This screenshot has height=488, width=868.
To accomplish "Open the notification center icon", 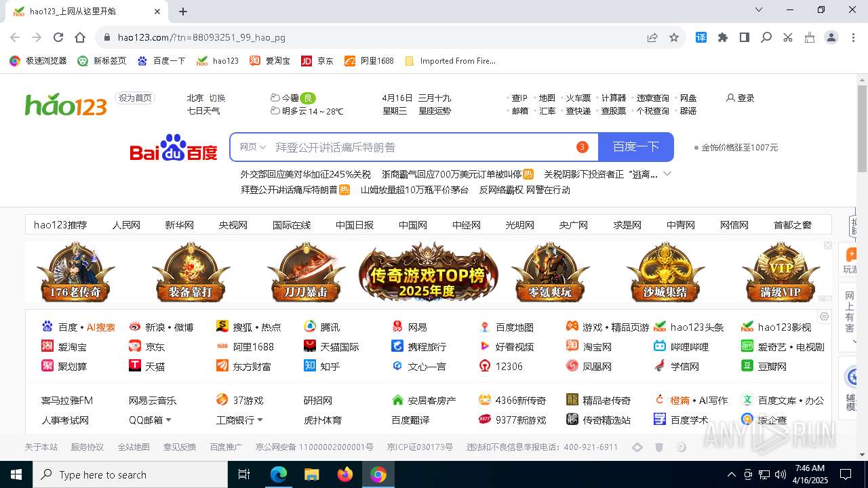I will point(846,474).
